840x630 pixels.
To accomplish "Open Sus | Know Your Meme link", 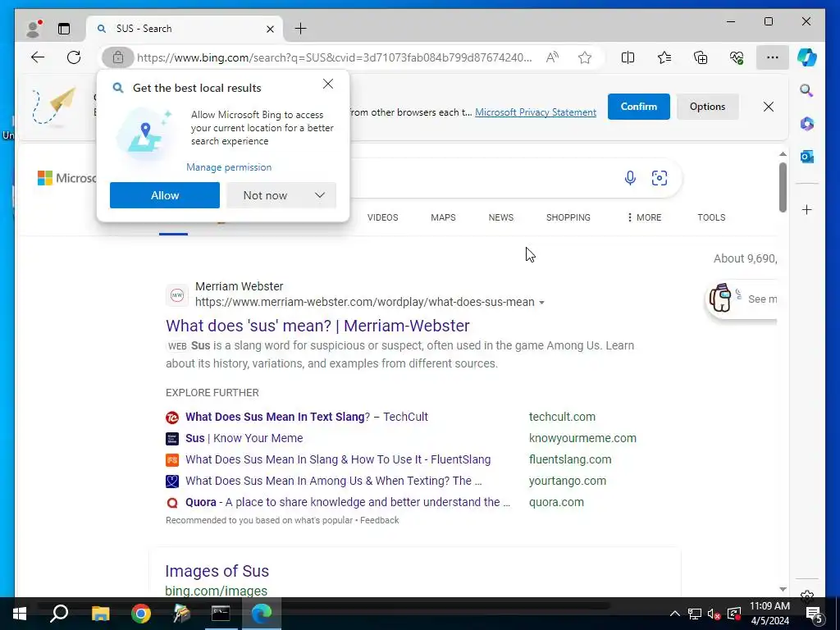I will point(244,438).
